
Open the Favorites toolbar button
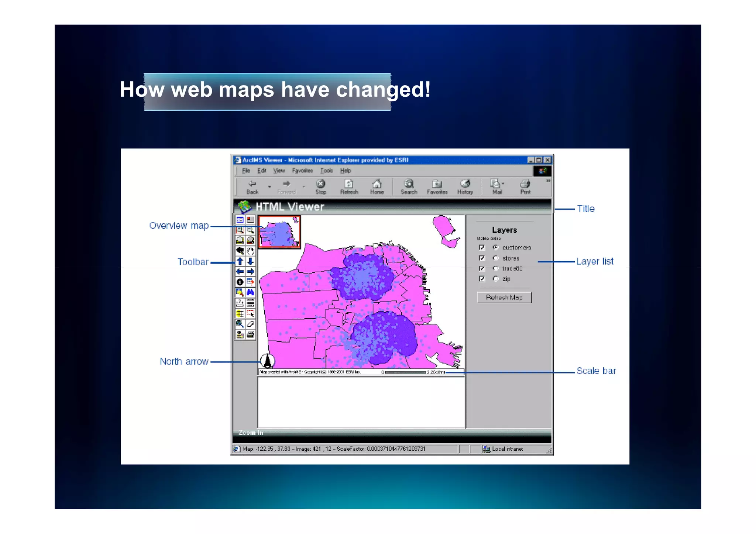click(x=437, y=187)
